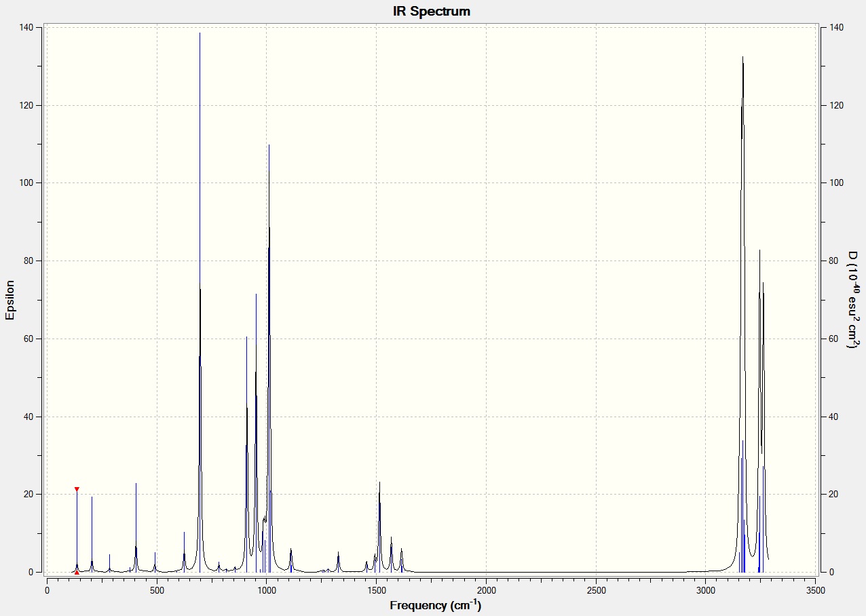Click the "2000" frequency tick label
This screenshot has width=866, height=616.
(x=487, y=590)
